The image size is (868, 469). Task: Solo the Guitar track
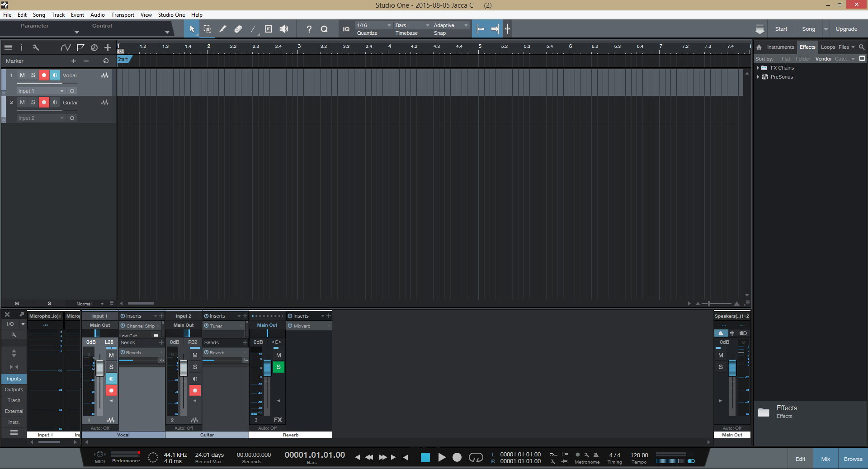coord(33,102)
